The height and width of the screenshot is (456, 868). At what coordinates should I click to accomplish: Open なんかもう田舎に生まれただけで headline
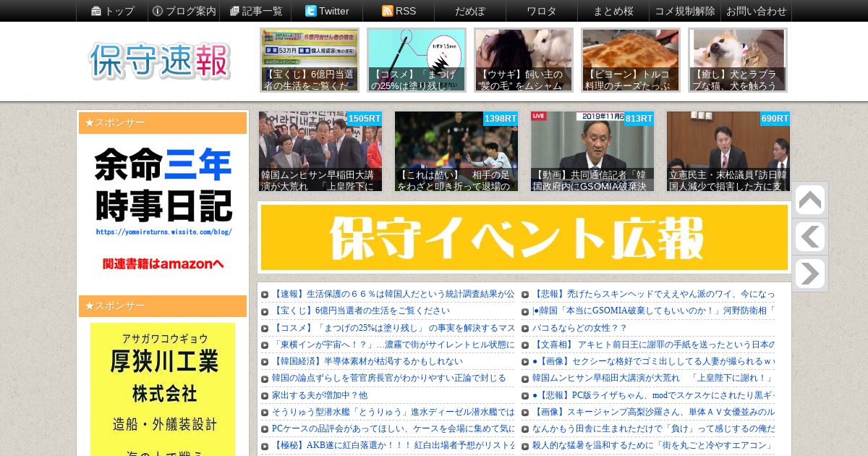point(653,428)
